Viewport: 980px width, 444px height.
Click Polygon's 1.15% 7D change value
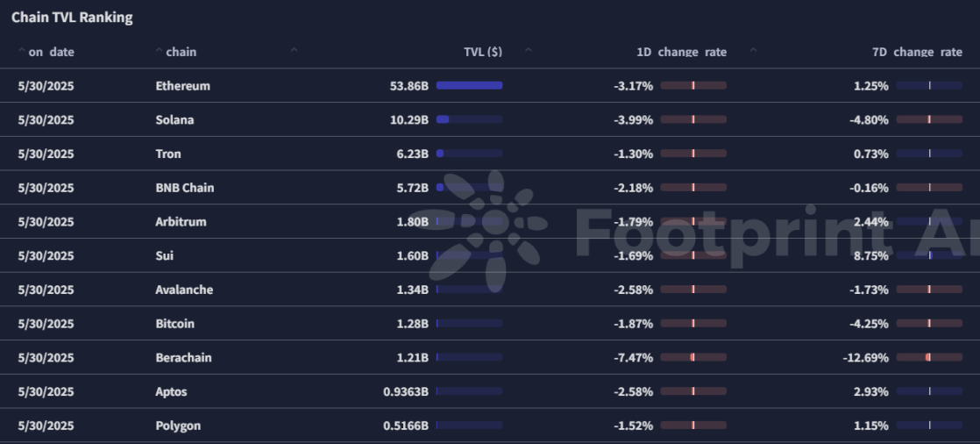[x=870, y=426]
